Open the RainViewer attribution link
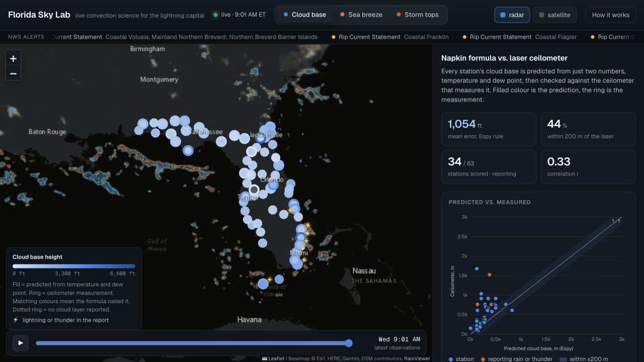 (x=417, y=358)
